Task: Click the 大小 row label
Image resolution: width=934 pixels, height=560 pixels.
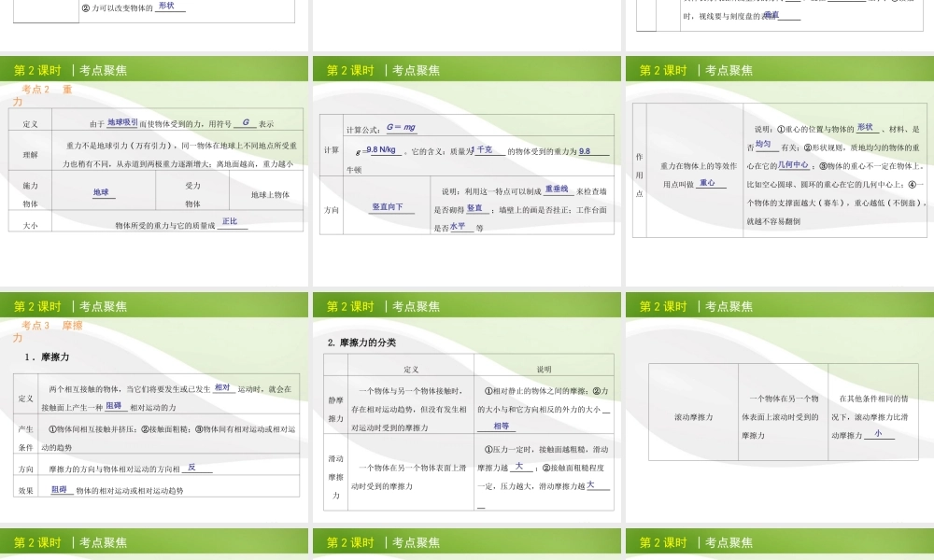Action: click(x=31, y=226)
